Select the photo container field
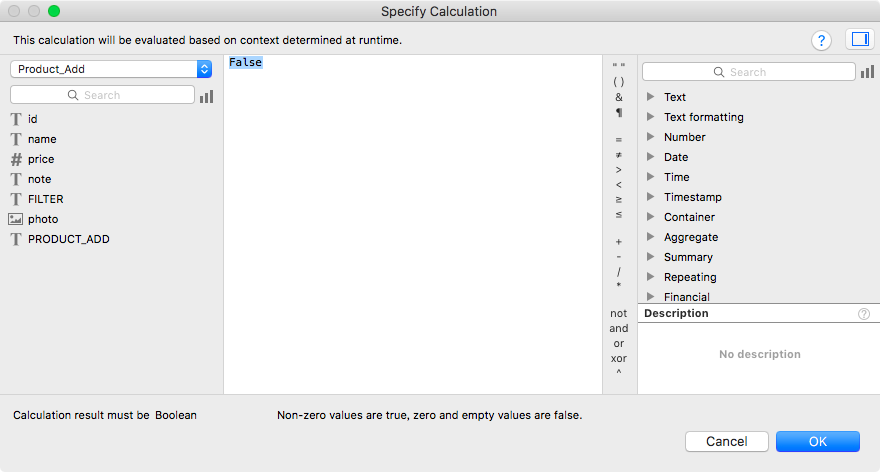The height and width of the screenshot is (472, 880). (43, 219)
